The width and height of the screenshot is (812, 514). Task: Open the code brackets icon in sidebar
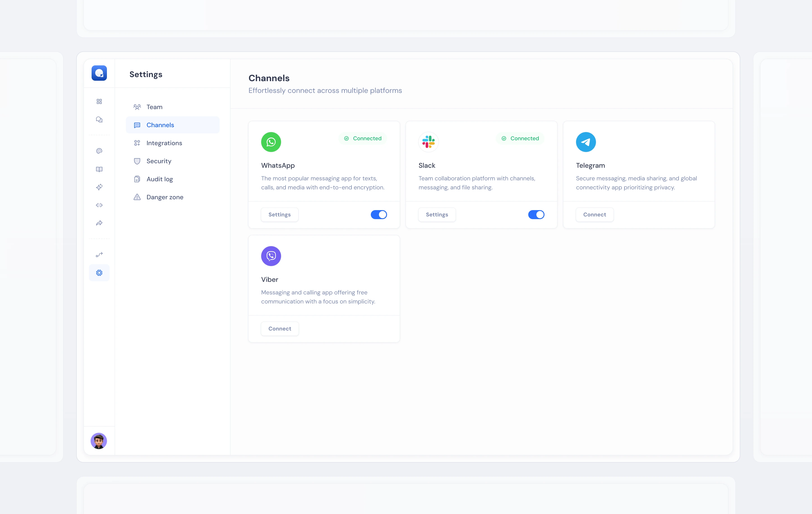pyautogui.click(x=99, y=205)
